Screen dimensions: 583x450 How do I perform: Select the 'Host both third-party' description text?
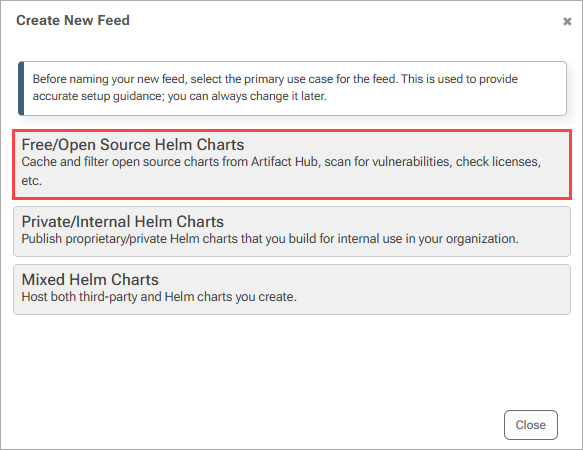point(159,297)
